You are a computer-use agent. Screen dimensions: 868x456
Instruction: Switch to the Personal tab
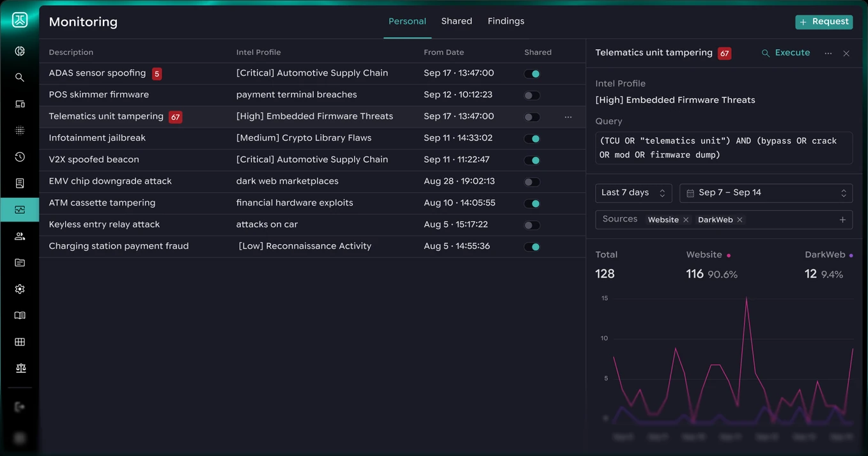(x=407, y=21)
